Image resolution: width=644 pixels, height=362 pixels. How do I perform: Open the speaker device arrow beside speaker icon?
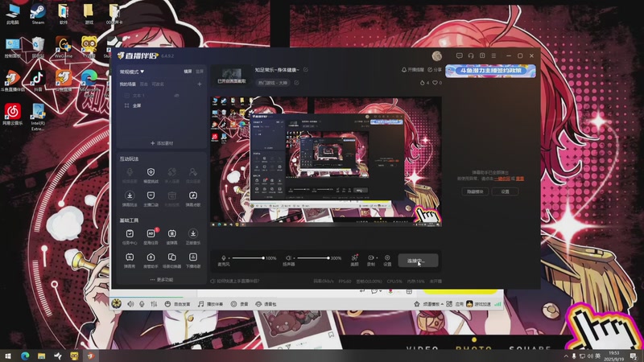[294, 258]
